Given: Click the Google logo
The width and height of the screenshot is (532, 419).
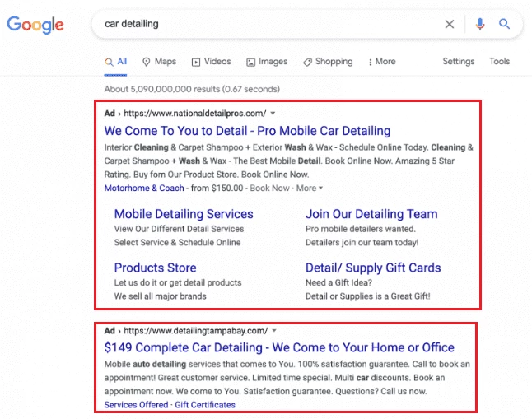Looking at the screenshot, I should click(x=35, y=25).
